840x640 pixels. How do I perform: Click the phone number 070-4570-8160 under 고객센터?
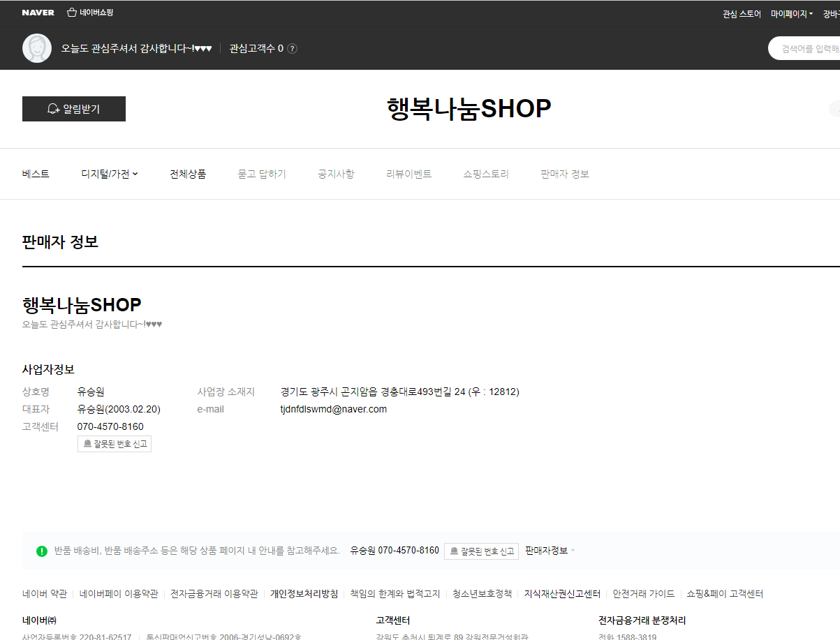(x=110, y=426)
